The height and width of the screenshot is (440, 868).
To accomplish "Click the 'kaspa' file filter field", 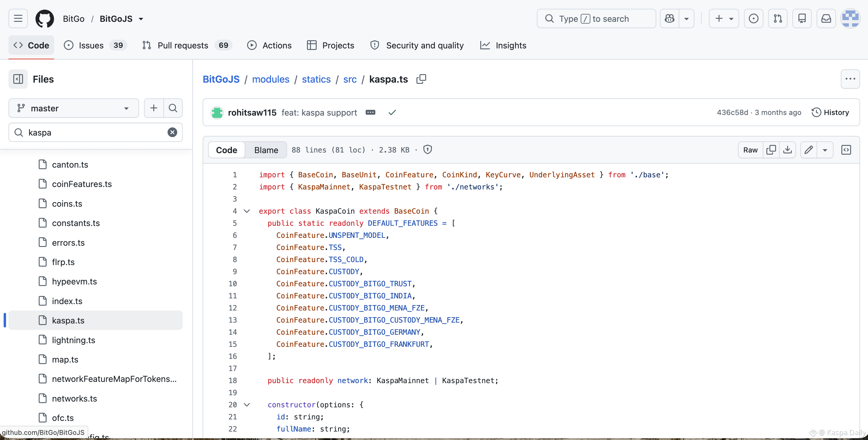I will tap(96, 133).
